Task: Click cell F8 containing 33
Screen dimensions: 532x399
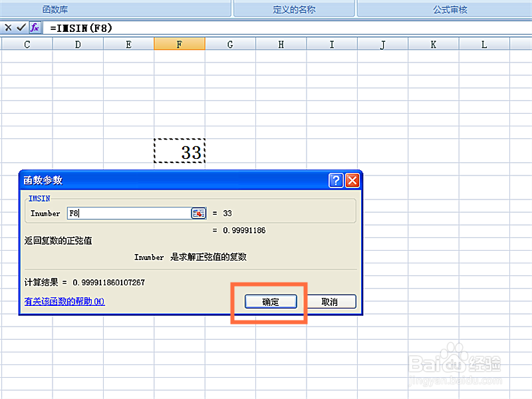Action: (180, 151)
